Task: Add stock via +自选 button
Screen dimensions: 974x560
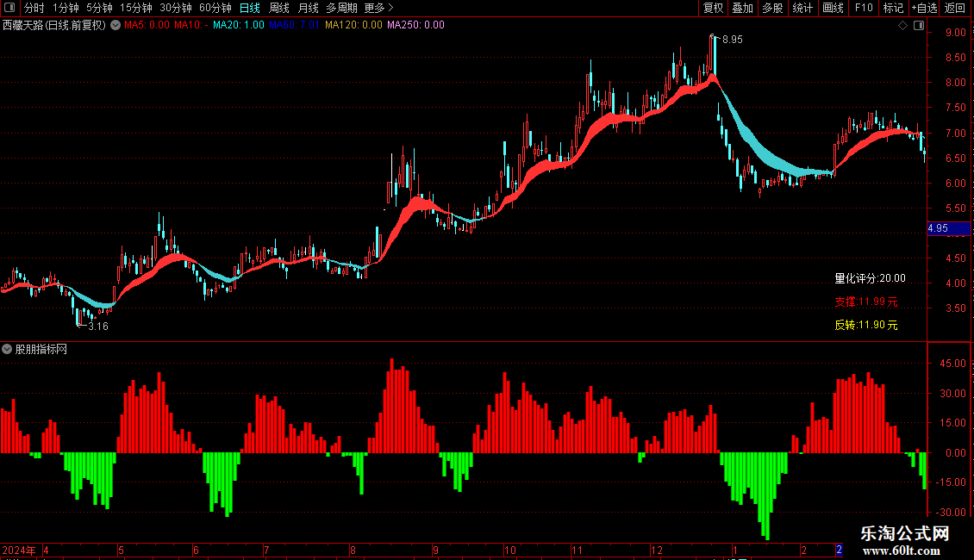Action: pyautogui.click(x=924, y=8)
